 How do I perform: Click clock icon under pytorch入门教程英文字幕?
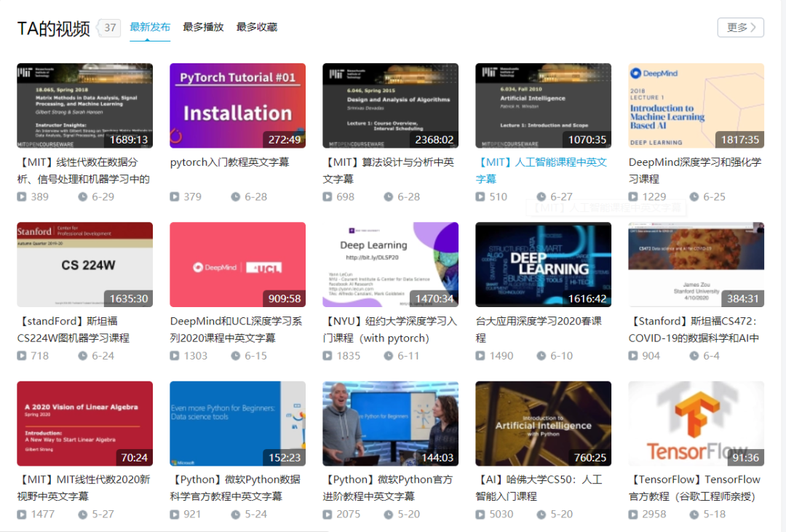(x=236, y=196)
